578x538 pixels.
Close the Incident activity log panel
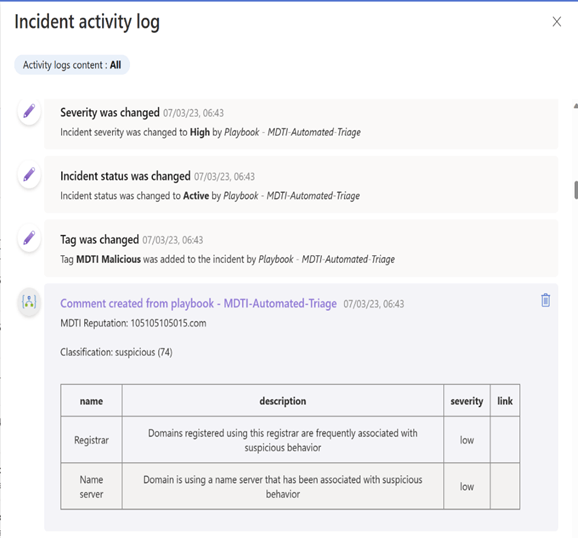557,22
